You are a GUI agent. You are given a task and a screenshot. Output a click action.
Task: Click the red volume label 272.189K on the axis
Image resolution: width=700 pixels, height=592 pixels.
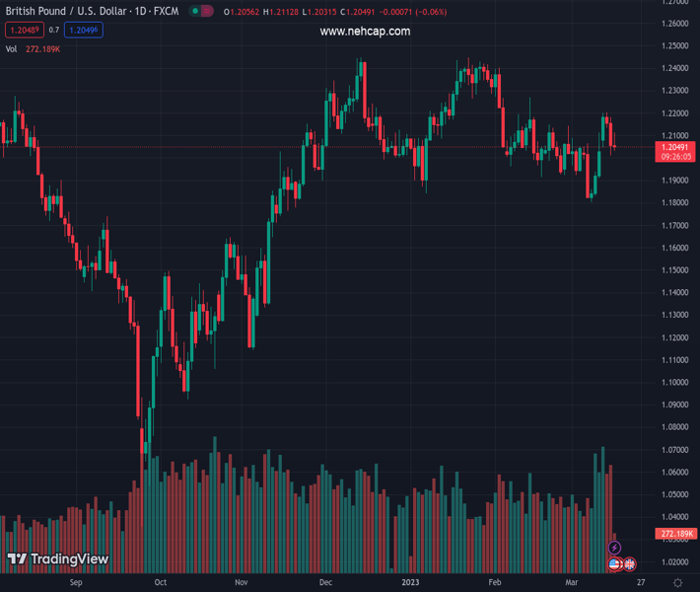point(675,534)
